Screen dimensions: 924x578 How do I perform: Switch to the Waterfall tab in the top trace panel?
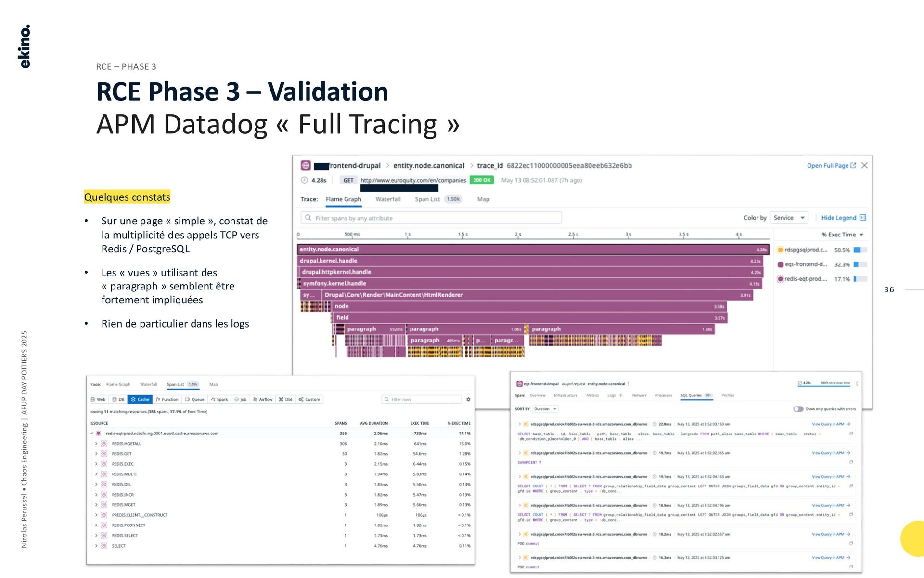(388, 199)
